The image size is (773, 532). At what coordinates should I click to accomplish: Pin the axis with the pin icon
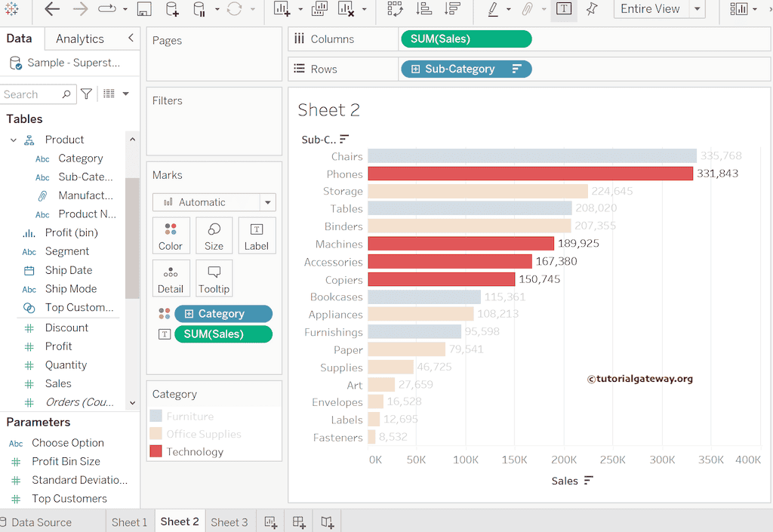coord(592,9)
